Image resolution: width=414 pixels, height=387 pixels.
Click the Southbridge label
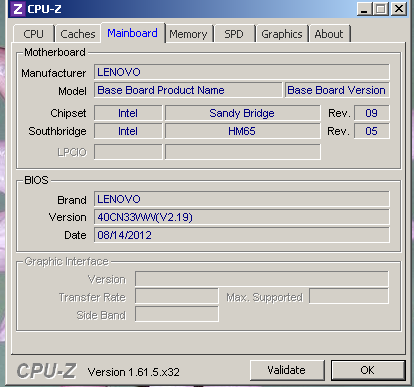click(57, 131)
